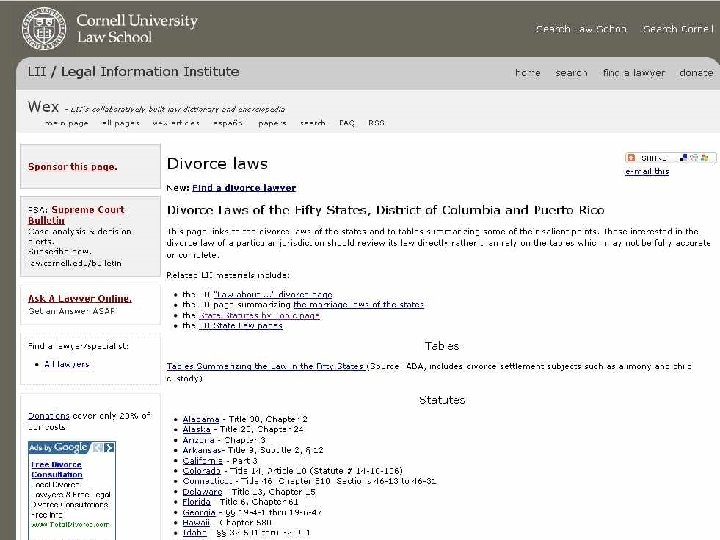Open Wex español tab
The width and height of the screenshot is (720, 540).
[228, 123]
